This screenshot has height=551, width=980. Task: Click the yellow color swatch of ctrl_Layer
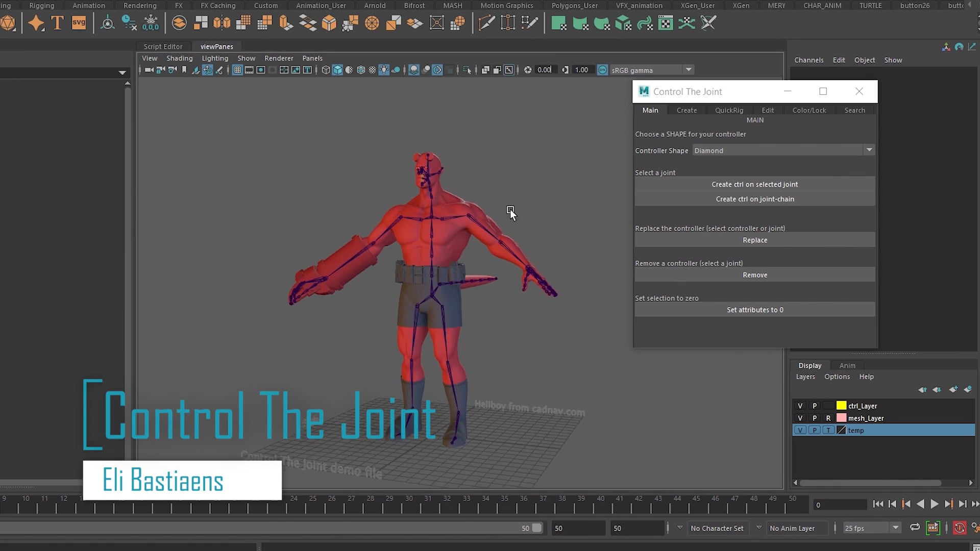(841, 406)
